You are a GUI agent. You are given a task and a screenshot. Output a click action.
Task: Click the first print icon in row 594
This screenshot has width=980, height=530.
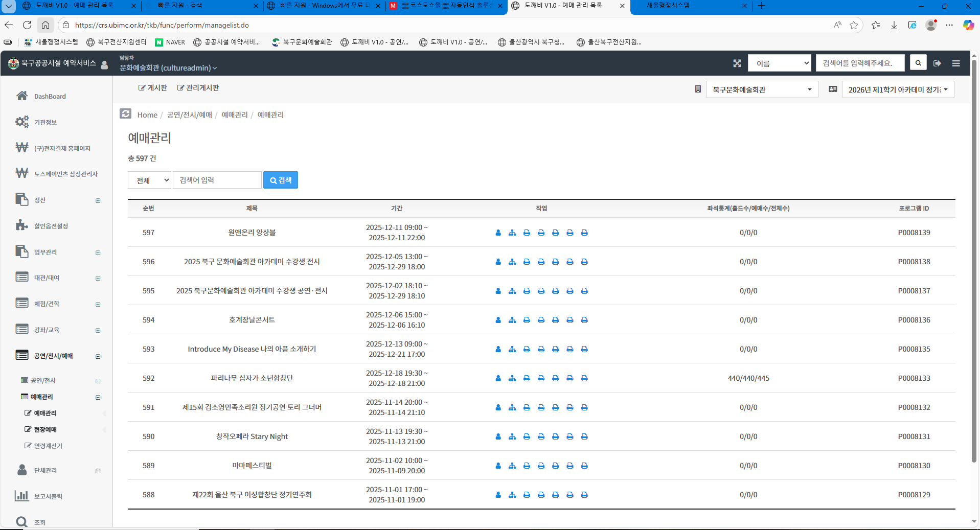[x=527, y=320]
